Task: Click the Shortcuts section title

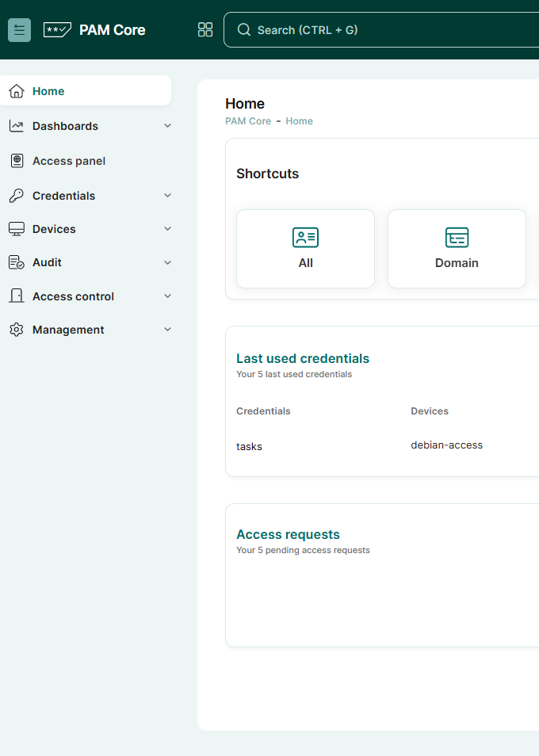Action: pyautogui.click(x=268, y=174)
